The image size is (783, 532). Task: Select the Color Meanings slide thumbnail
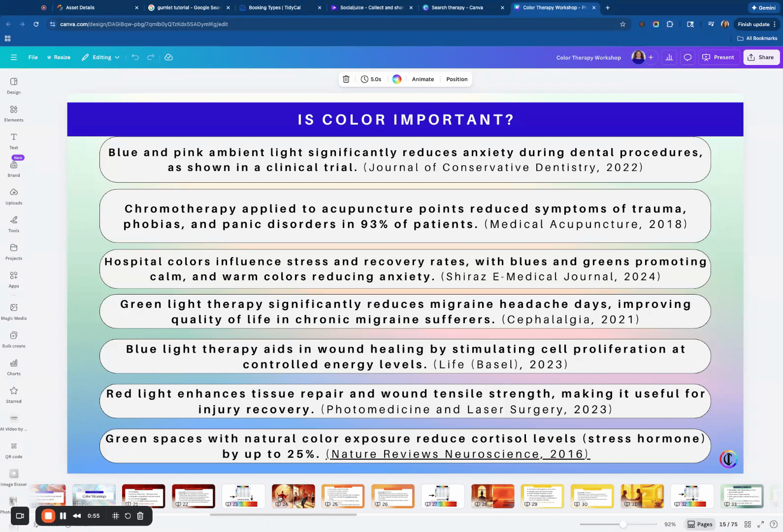click(94, 496)
